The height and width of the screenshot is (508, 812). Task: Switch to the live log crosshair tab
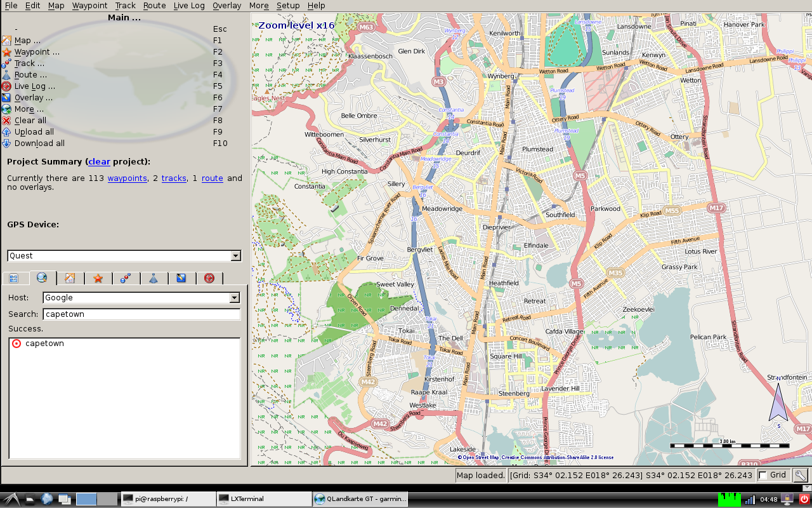pyautogui.click(x=209, y=278)
